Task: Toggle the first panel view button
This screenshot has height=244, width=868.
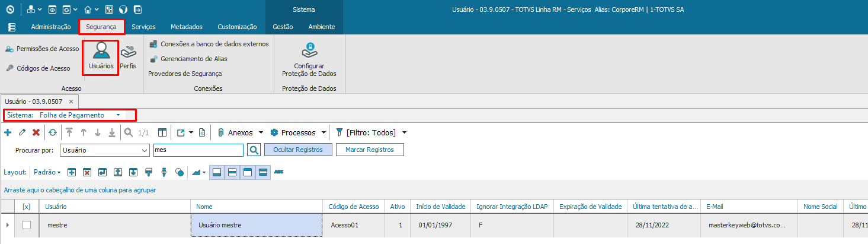Action: point(217,172)
